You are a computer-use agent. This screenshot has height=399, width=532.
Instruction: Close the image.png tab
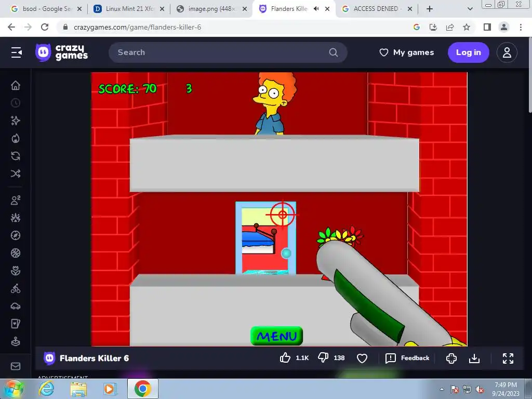(245, 9)
